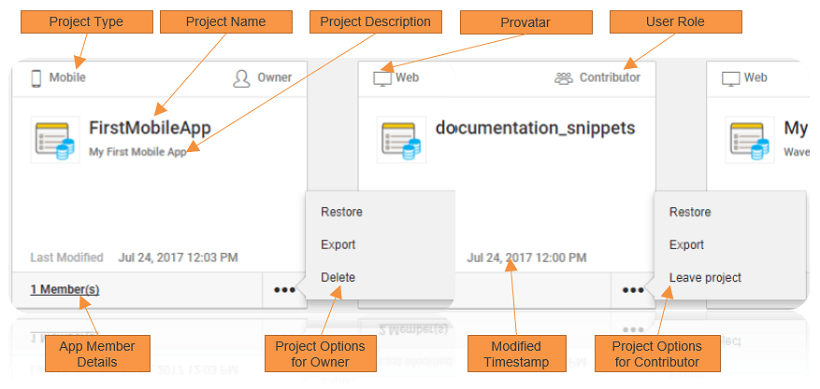
Task: Click the My First Mobile App description
Action: [x=138, y=153]
